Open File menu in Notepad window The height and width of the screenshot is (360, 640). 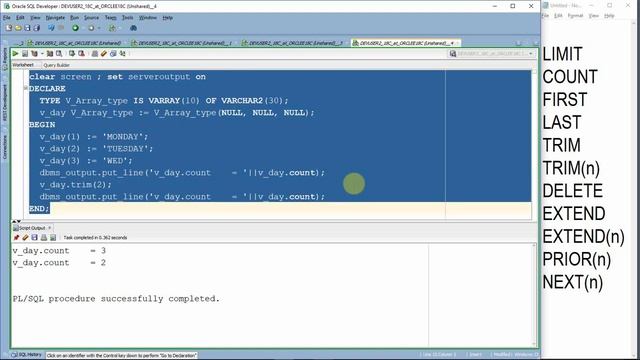point(545,16)
